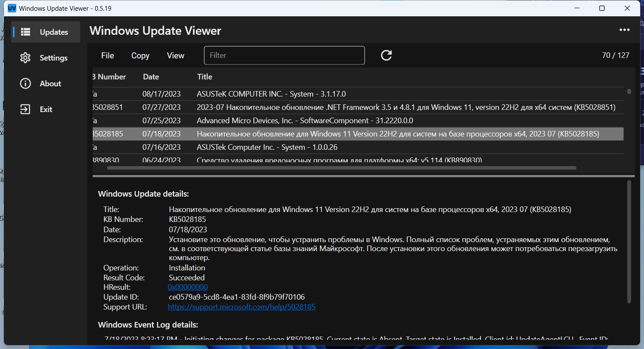The height and width of the screenshot is (349, 644).
Task: Click the horizontal scrollbar of the updates list
Action: [x=341, y=168]
